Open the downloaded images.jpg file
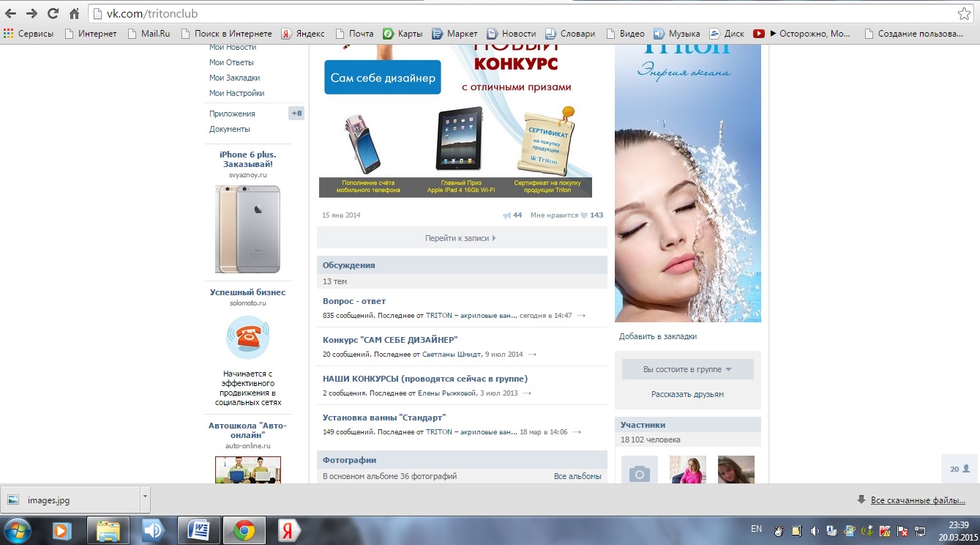 (70, 500)
